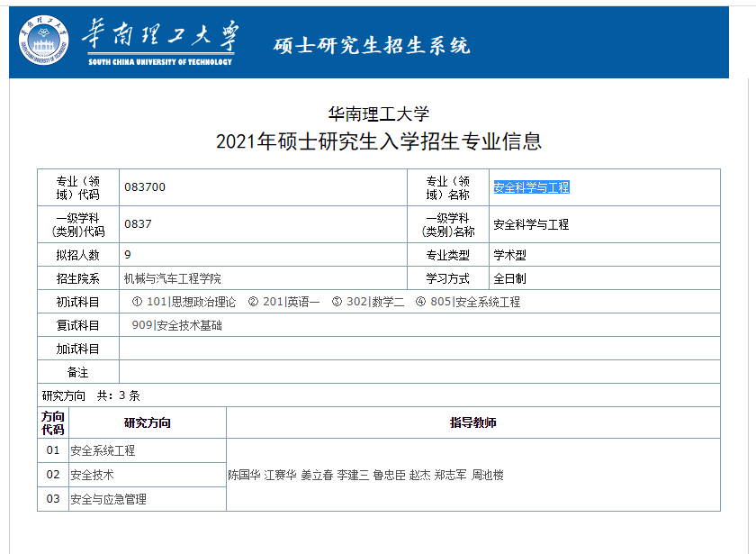Click the 专业类型 label
This screenshot has width=756, height=554.
(448, 255)
